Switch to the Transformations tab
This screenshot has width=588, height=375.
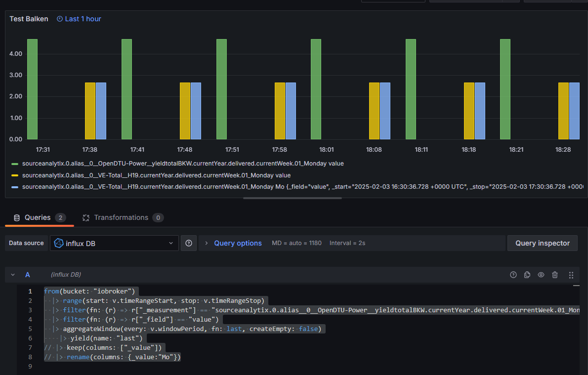pos(121,217)
